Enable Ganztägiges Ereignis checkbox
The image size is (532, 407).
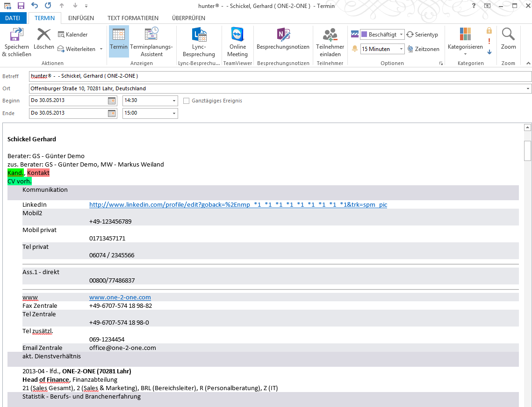click(x=187, y=101)
